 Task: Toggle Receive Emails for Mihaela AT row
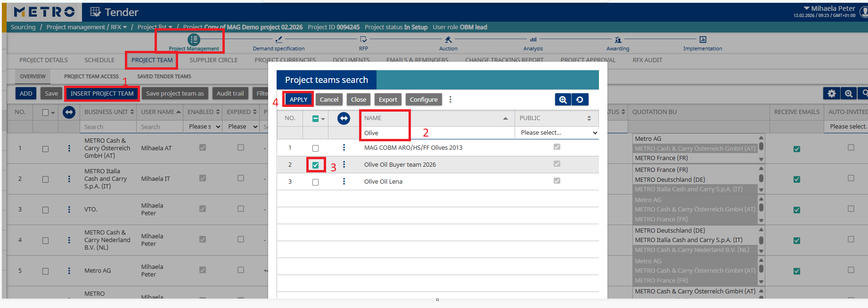796,149
